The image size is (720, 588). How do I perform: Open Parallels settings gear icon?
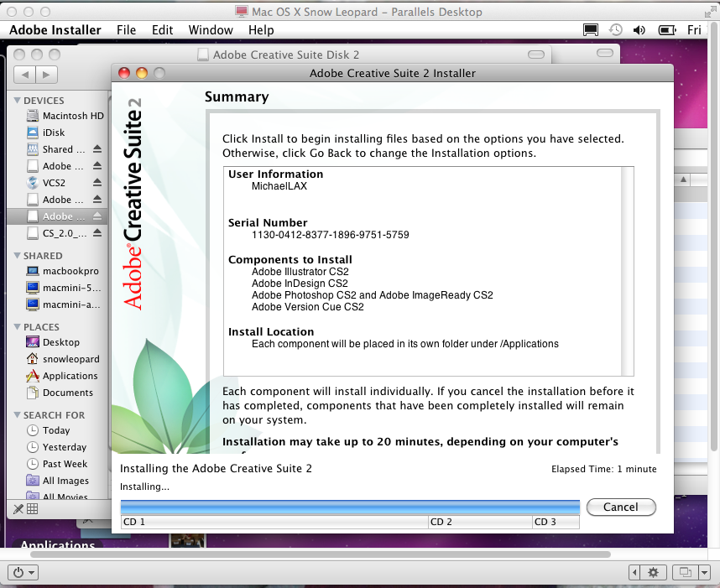653,572
